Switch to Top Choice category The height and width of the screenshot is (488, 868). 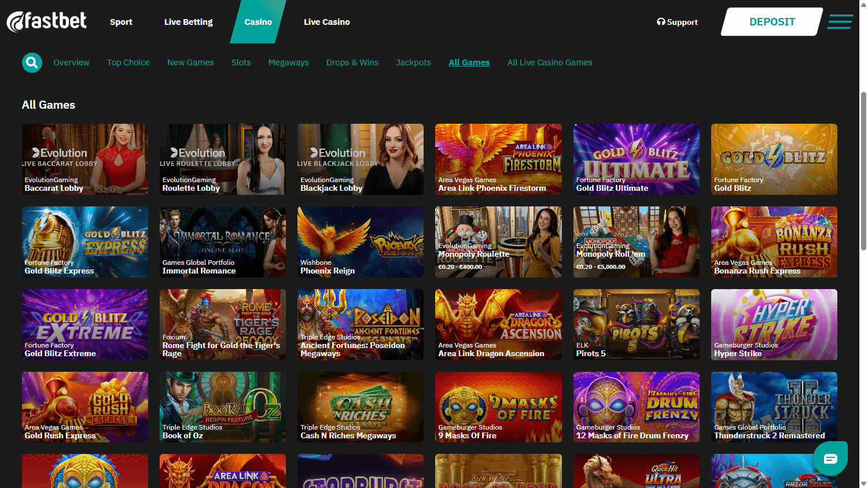coord(128,62)
